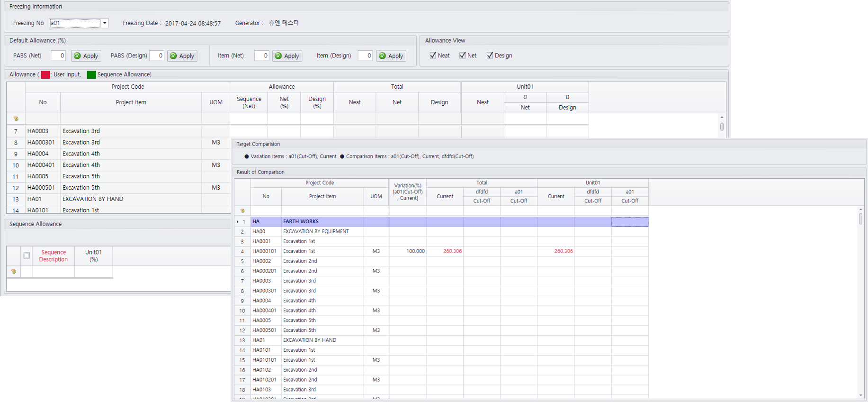This screenshot has height=402, width=868.
Task: Click the red User Input color swatch
Action: [45, 74]
